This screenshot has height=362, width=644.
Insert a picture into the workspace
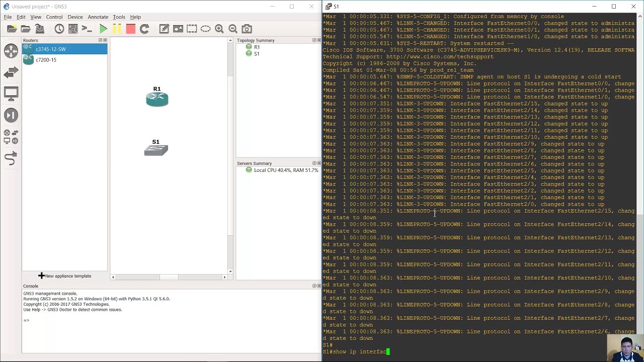178,29
